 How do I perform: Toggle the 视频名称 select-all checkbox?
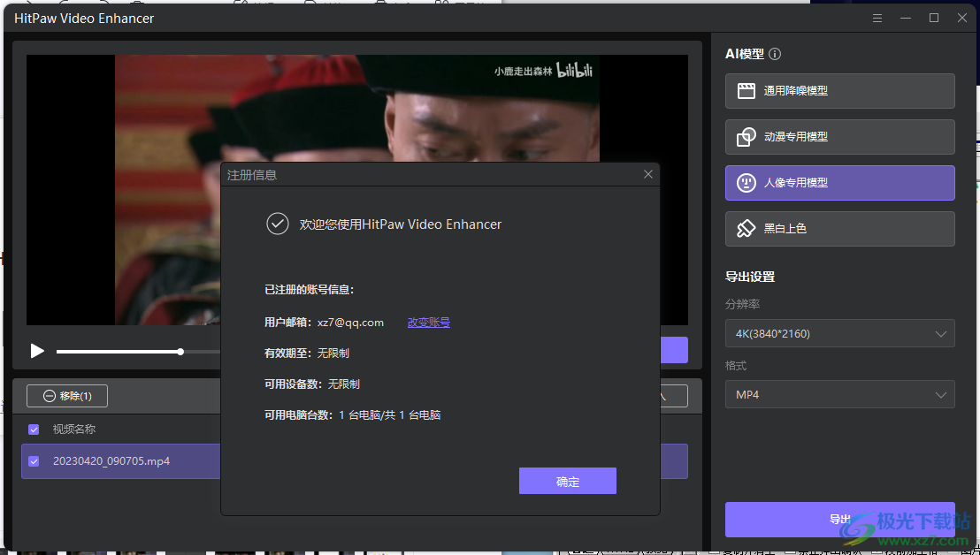tap(34, 430)
